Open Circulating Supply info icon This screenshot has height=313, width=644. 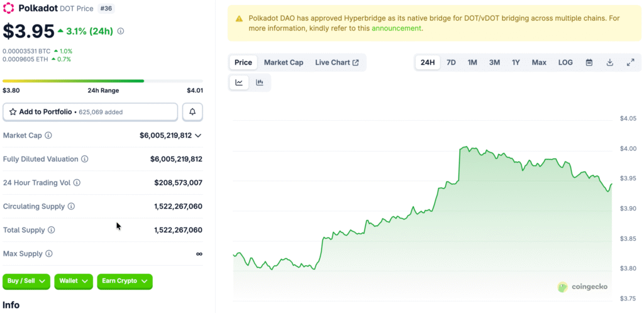[x=71, y=206]
